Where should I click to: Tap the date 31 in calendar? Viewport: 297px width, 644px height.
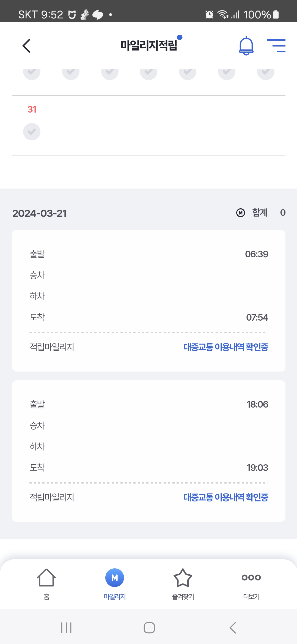tap(32, 110)
